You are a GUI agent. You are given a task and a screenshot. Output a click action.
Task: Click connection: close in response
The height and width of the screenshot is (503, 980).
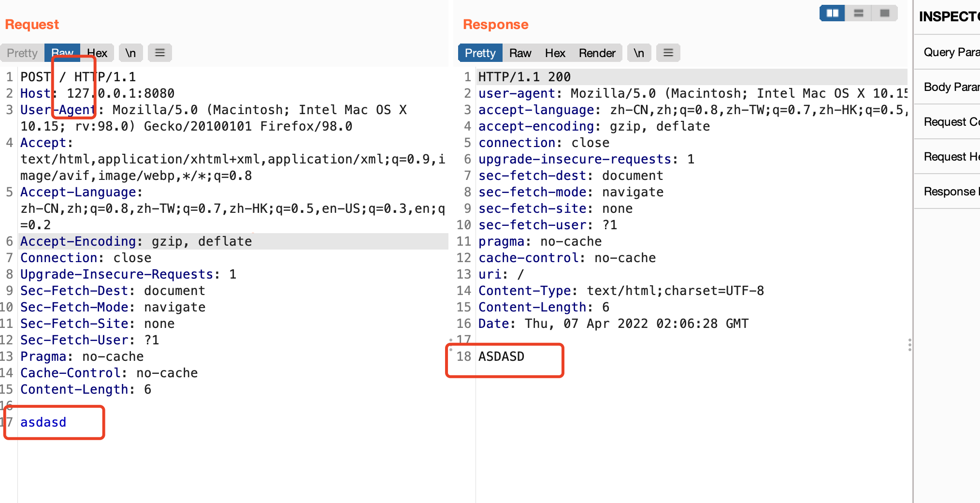pos(544,143)
